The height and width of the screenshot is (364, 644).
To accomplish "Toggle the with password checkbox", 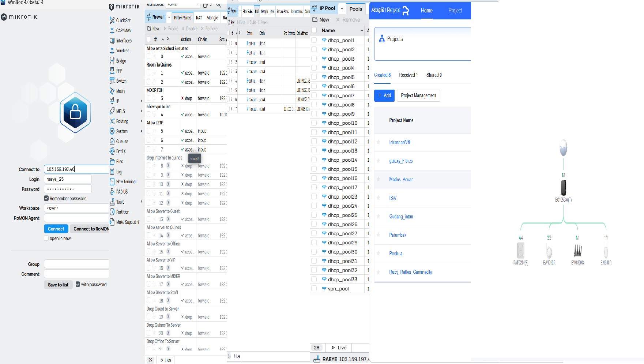I will 78,284.
